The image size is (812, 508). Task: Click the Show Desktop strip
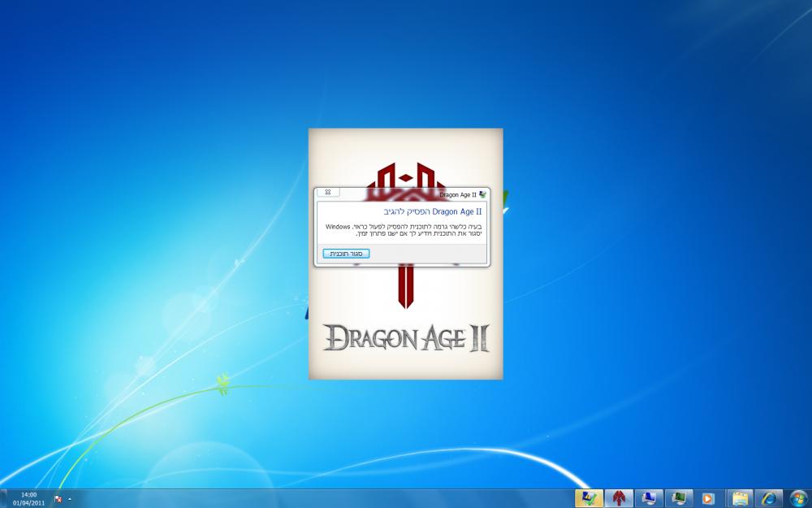click(3, 499)
